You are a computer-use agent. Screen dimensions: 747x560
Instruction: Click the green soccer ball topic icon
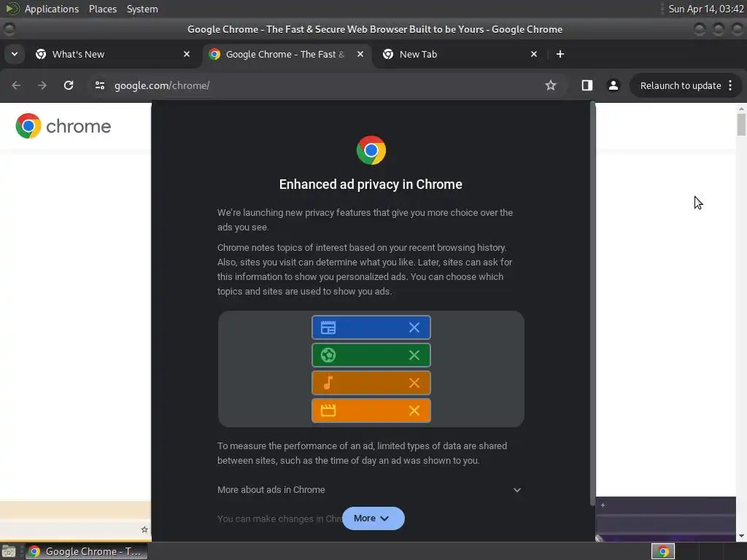click(x=328, y=355)
